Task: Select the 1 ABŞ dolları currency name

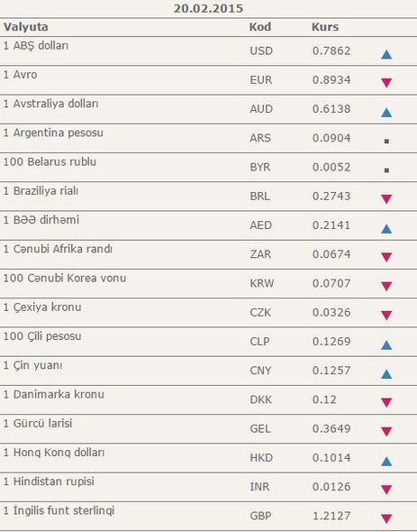Action: point(36,46)
